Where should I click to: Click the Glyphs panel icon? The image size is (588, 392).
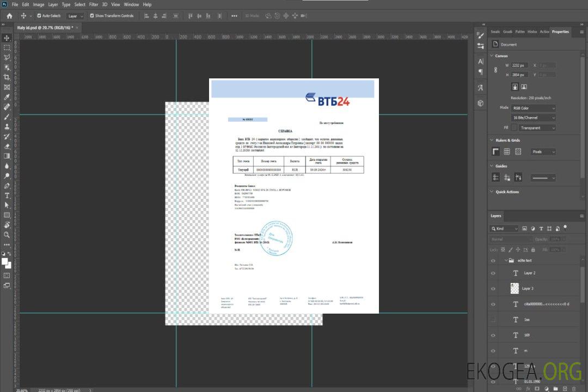[481, 87]
